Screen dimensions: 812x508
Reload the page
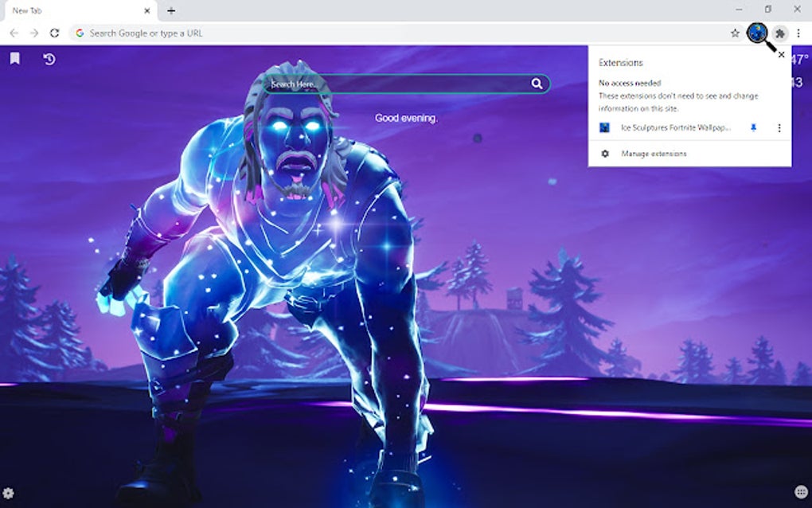click(x=54, y=33)
